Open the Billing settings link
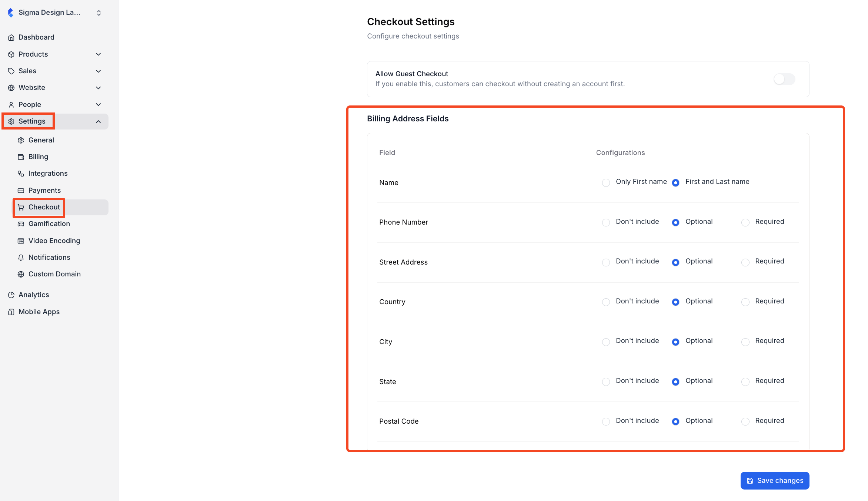Viewport: 868px width, 501px height. click(x=38, y=157)
